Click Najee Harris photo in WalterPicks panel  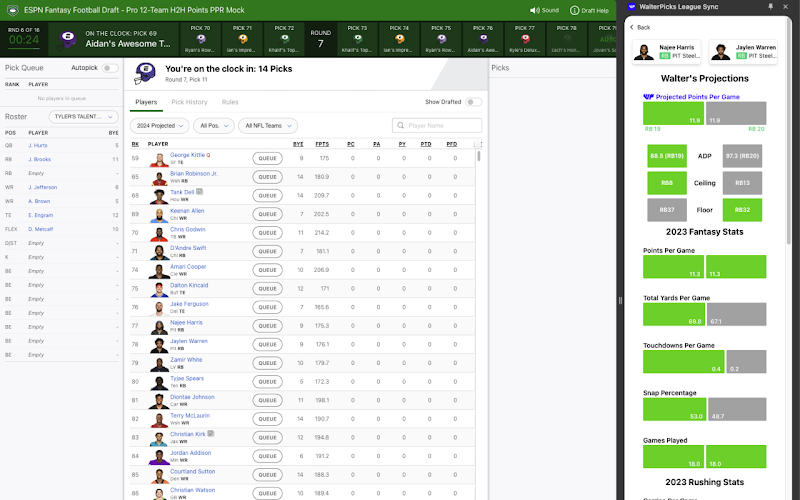pos(644,52)
